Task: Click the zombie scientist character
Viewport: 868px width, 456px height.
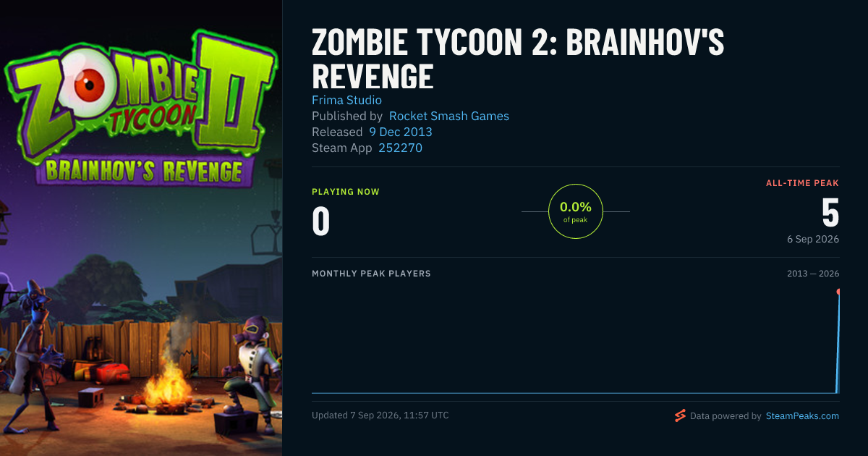Action: pyautogui.click(x=36, y=347)
